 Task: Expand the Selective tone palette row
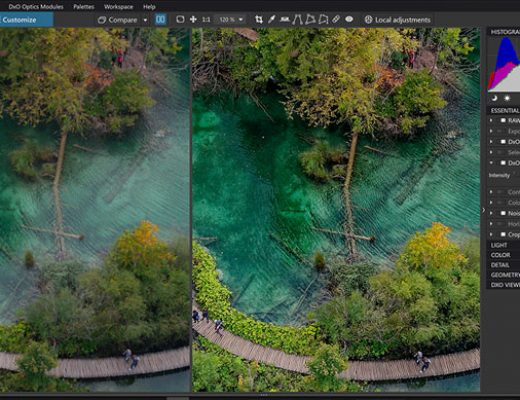[491, 152]
